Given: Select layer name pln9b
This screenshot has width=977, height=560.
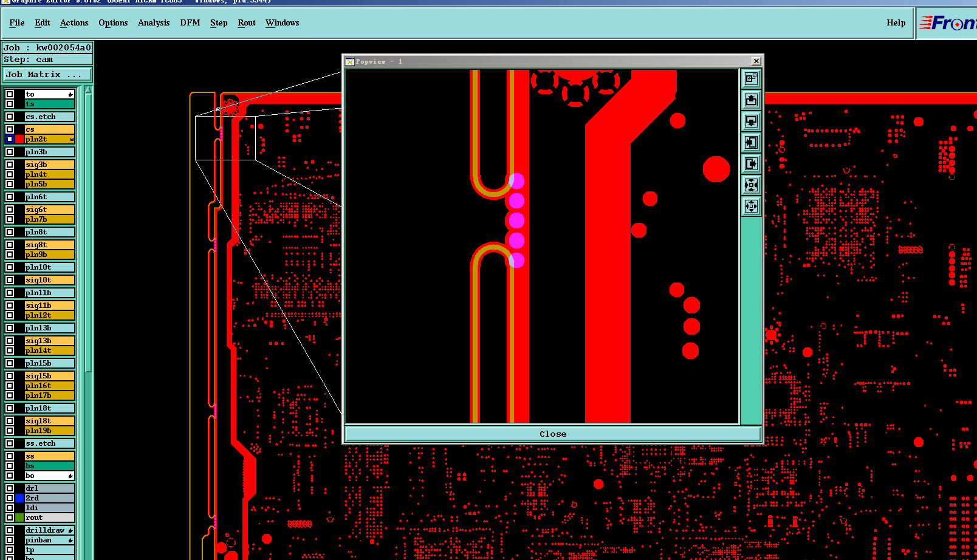Looking at the screenshot, I should [x=49, y=254].
